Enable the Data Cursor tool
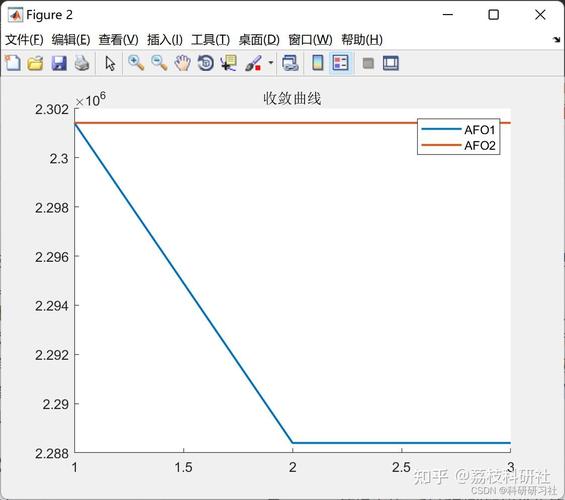Screen dimensions: 565x500 [x=229, y=63]
